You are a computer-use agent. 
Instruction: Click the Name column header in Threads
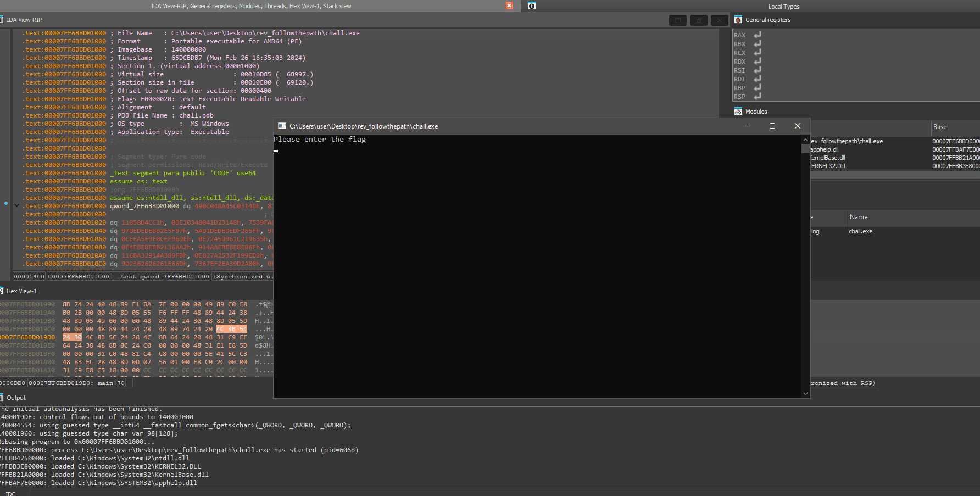click(859, 217)
